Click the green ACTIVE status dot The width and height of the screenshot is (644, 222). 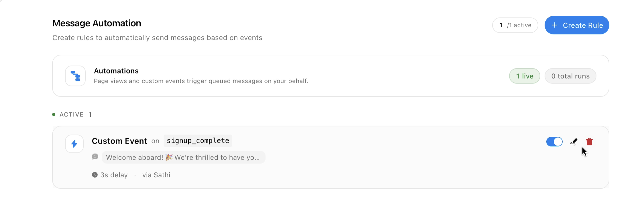pyautogui.click(x=54, y=114)
